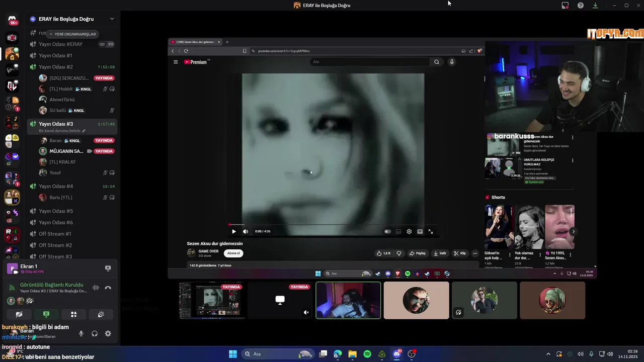Stop streaming with Ekran 1 screen icon

pos(108,268)
